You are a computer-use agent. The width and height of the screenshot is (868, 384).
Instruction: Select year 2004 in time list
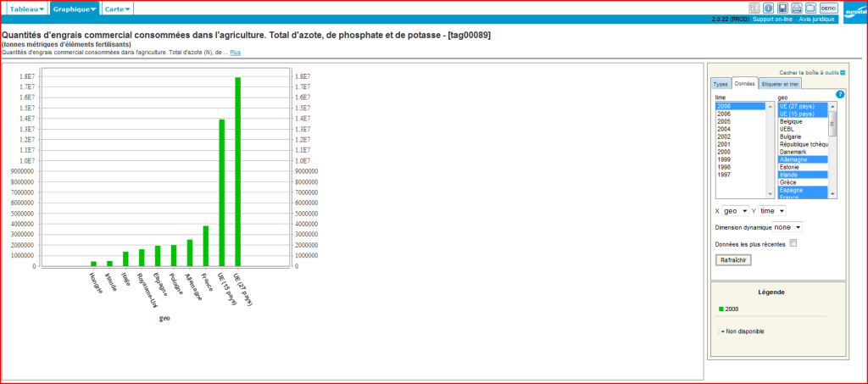[741, 129]
